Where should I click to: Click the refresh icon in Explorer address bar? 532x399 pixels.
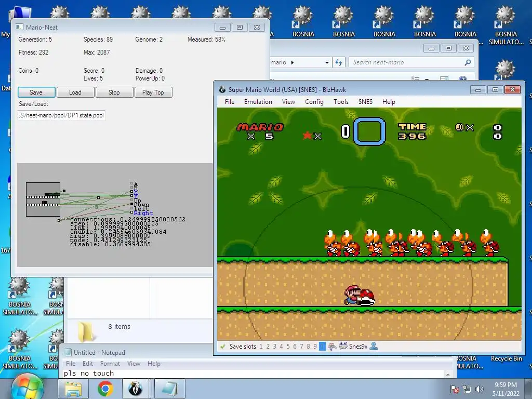pos(339,62)
